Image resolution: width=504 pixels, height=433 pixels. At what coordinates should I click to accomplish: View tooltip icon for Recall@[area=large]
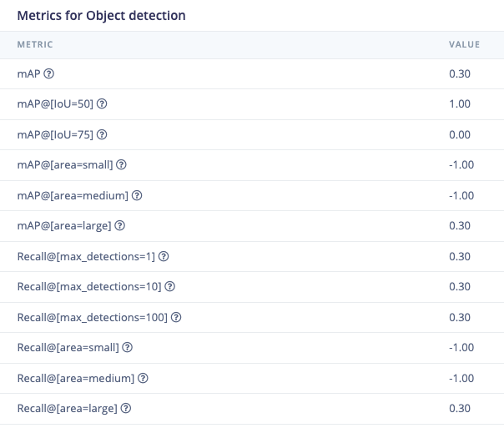tap(126, 408)
